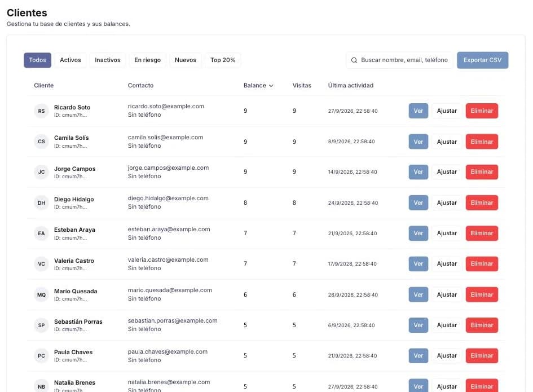This screenshot has height=392, width=533.
Task: Adjust Ricardo Soto's balance
Action: point(447,111)
